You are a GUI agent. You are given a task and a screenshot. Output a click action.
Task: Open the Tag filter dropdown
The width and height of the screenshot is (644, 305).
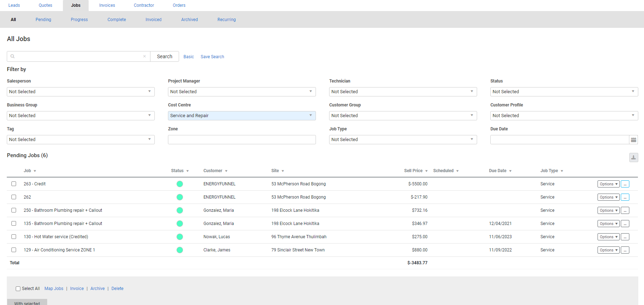[x=81, y=140]
